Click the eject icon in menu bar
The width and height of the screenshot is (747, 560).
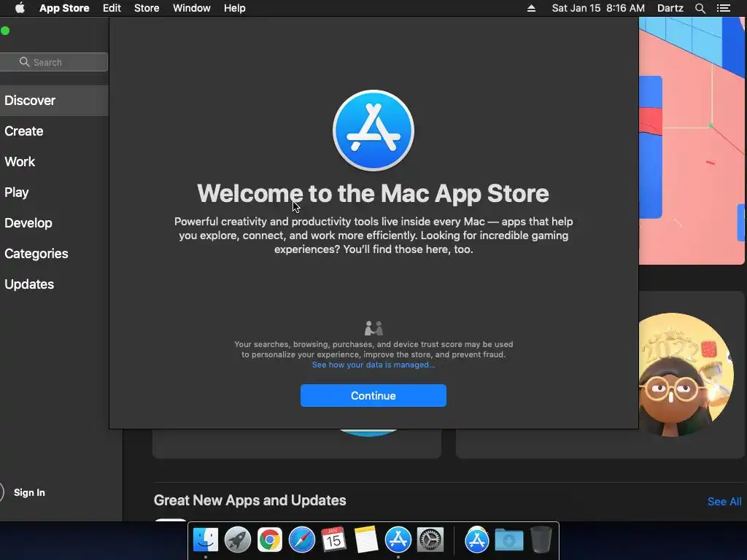tap(531, 8)
